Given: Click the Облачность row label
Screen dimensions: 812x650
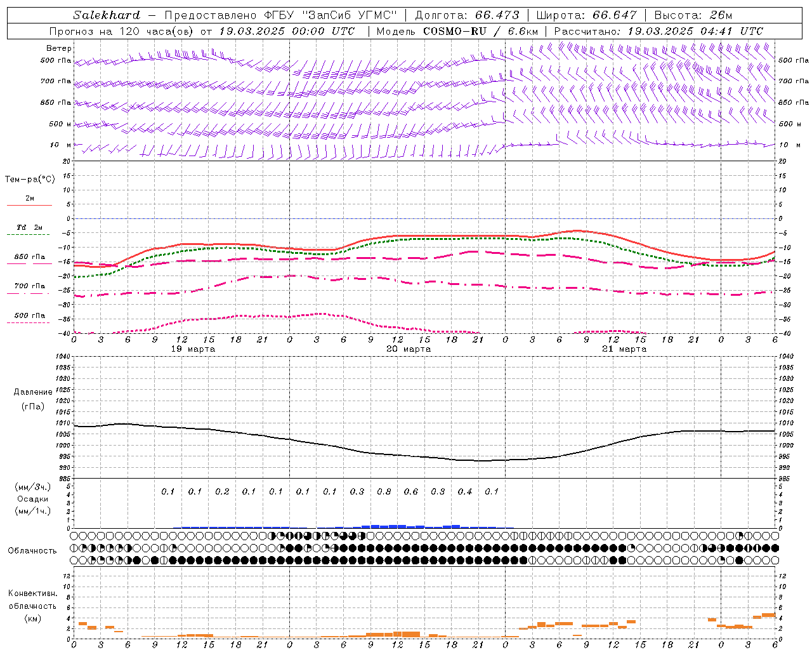Looking at the screenshot, I should click(x=32, y=551).
